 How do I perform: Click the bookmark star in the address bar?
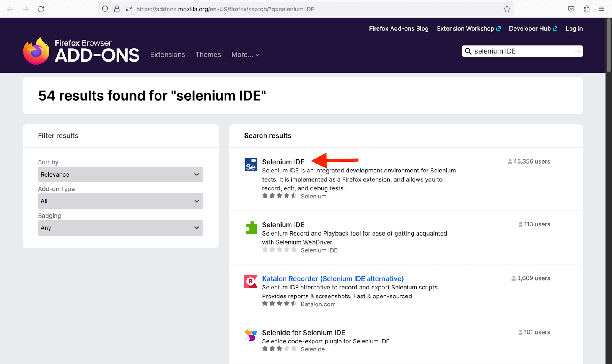507,9
